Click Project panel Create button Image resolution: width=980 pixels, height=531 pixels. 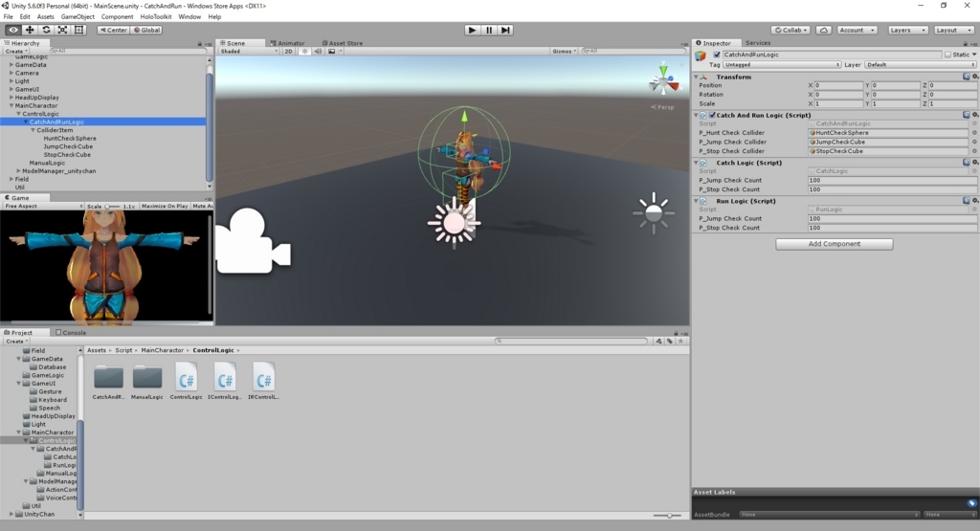pos(15,342)
